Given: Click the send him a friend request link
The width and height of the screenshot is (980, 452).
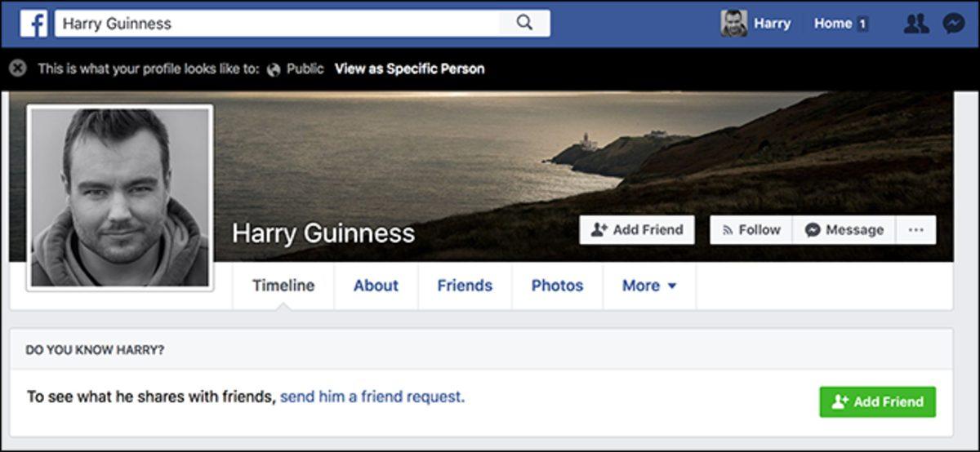Looking at the screenshot, I should tap(372, 397).
